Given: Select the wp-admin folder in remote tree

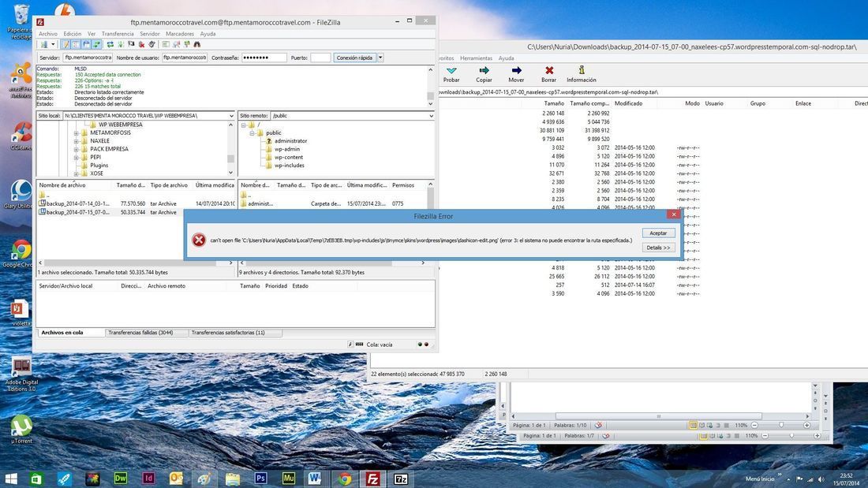Looking at the screenshot, I should coord(286,149).
